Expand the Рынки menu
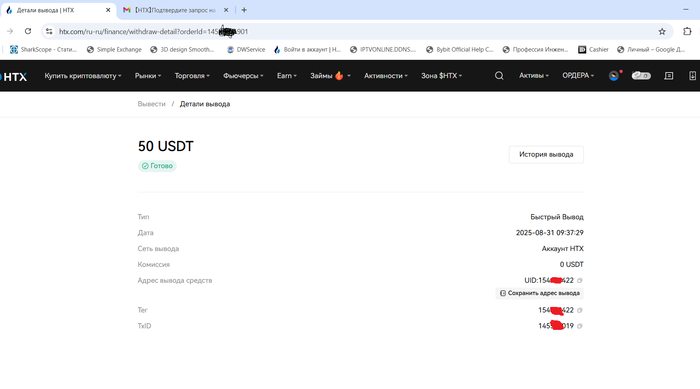Image resolution: width=700 pixels, height=389 pixels. (x=148, y=76)
